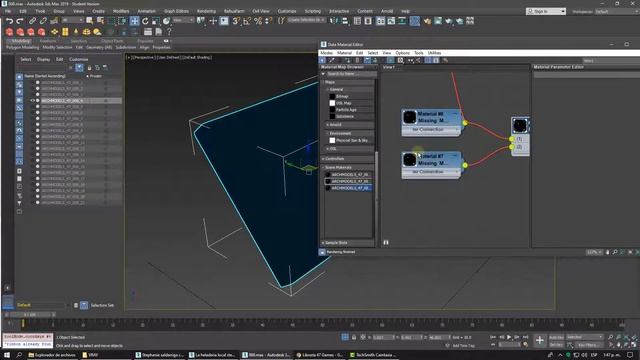This screenshot has width=640, height=360.
Task: Click the question mark help icon in toolbar
Action: pos(169,32)
